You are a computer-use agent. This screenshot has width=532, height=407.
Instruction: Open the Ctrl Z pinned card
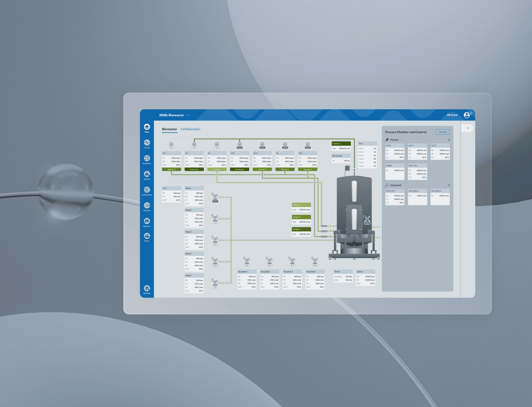click(440, 152)
